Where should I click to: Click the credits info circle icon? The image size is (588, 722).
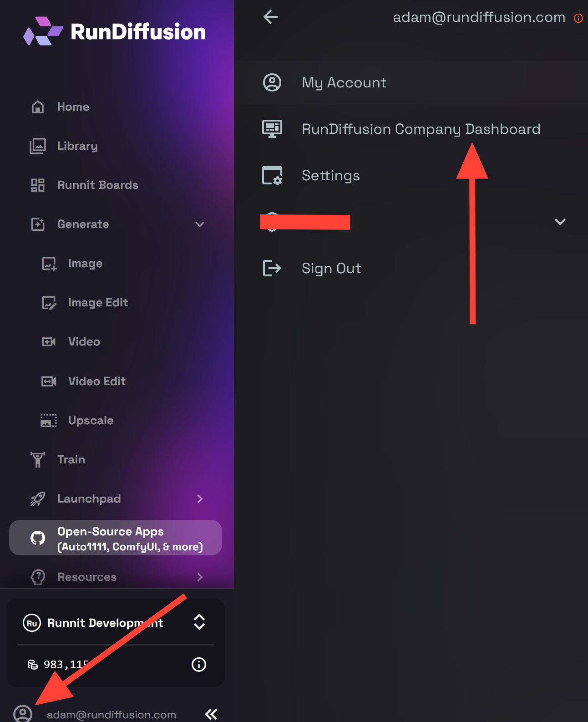point(199,665)
